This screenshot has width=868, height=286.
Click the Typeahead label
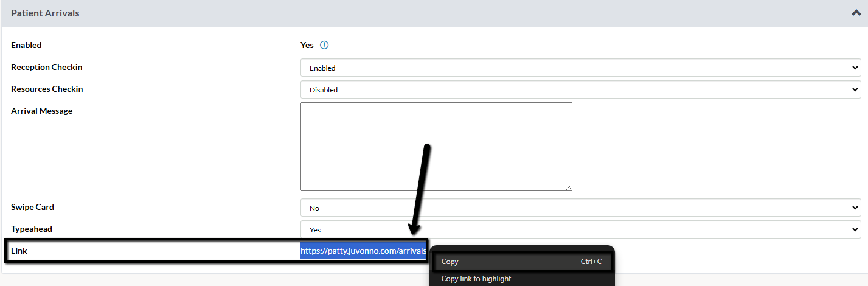tap(32, 229)
